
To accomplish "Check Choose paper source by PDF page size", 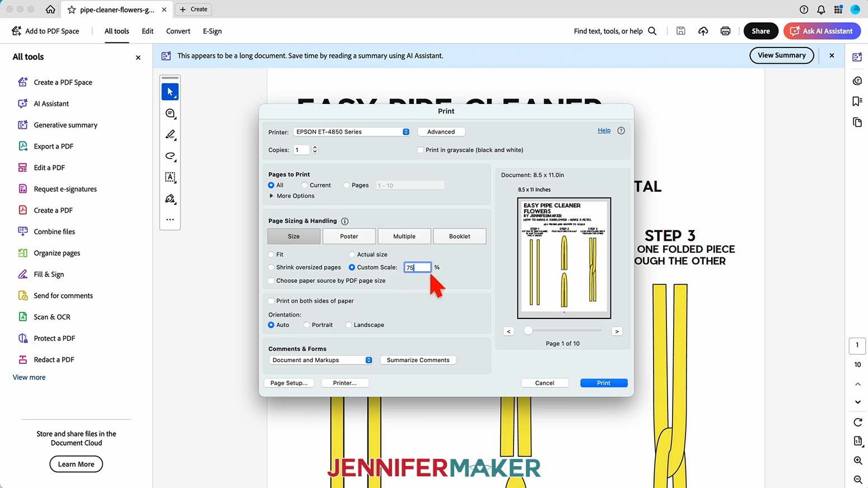I will (271, 281).
